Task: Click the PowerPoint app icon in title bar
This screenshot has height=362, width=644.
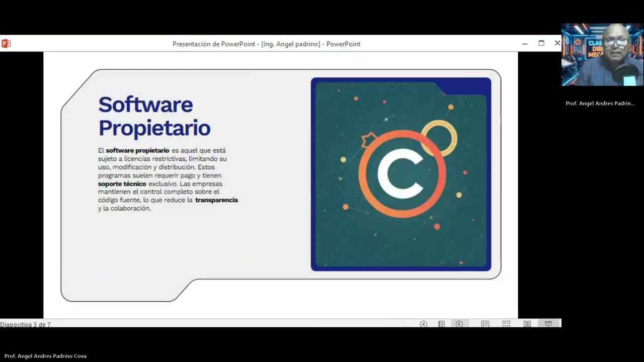Action: (6, 44)
